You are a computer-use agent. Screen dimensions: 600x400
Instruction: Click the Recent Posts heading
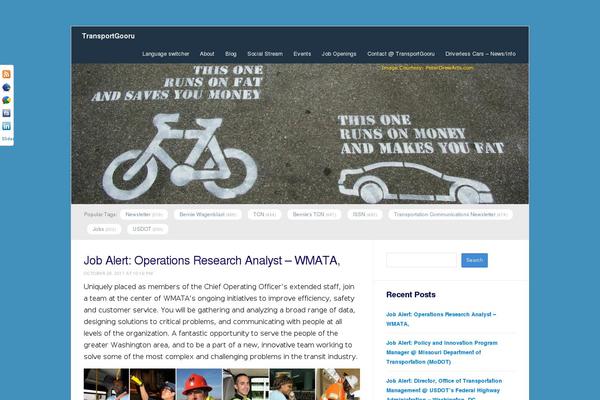click(411, 295)
